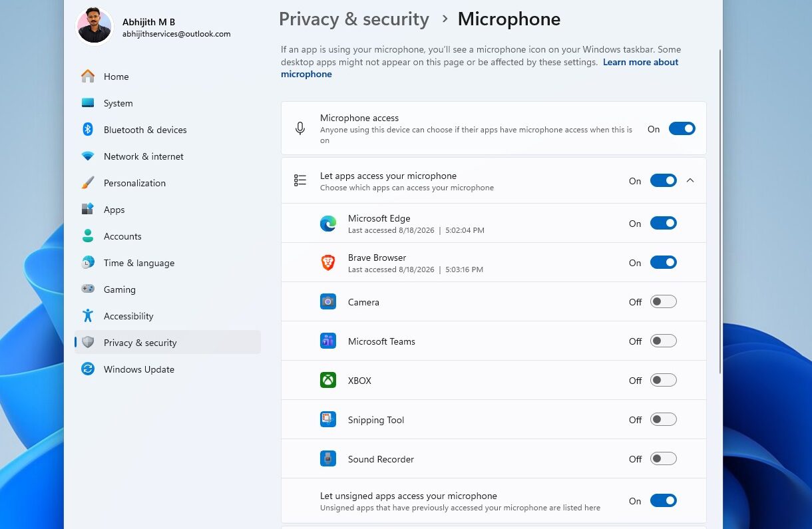The height and width of the screenshot is (529, 812).
Task: Click the vertical scrollbar of settings page
Action: (x=719, y=212)
